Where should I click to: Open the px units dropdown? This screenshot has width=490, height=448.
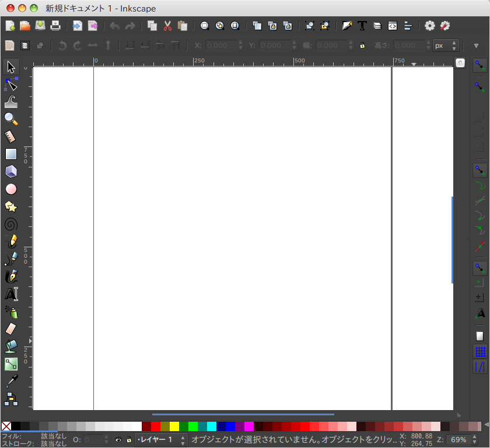[446, 45]
